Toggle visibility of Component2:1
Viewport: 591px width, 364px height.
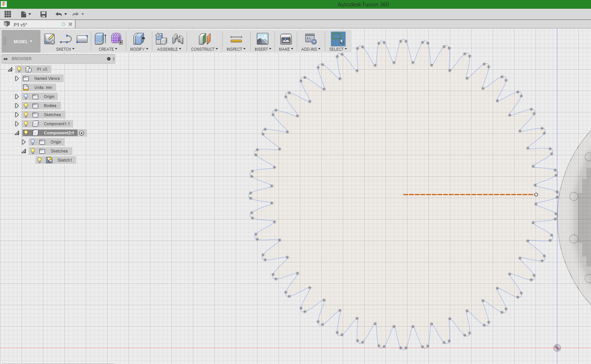pos(26,133)
